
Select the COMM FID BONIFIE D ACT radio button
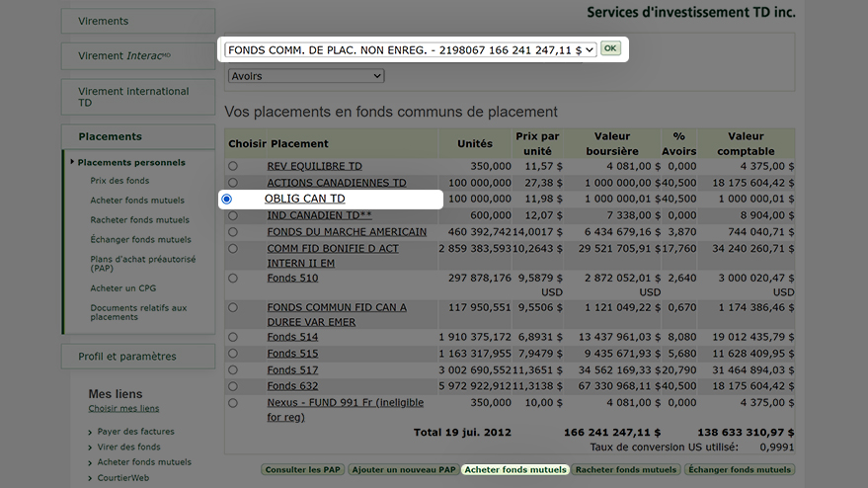click(x=232, y=249)
